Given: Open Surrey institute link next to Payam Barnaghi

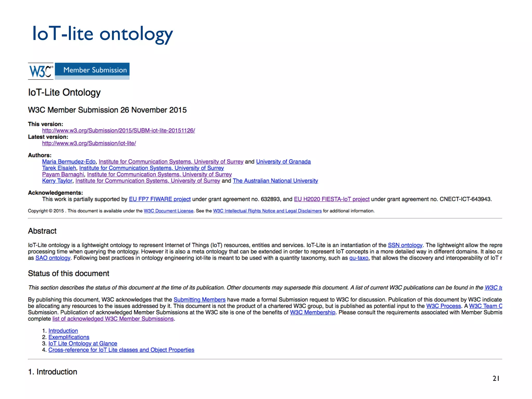Looking at the screenshot, I should tap(159, 174).
